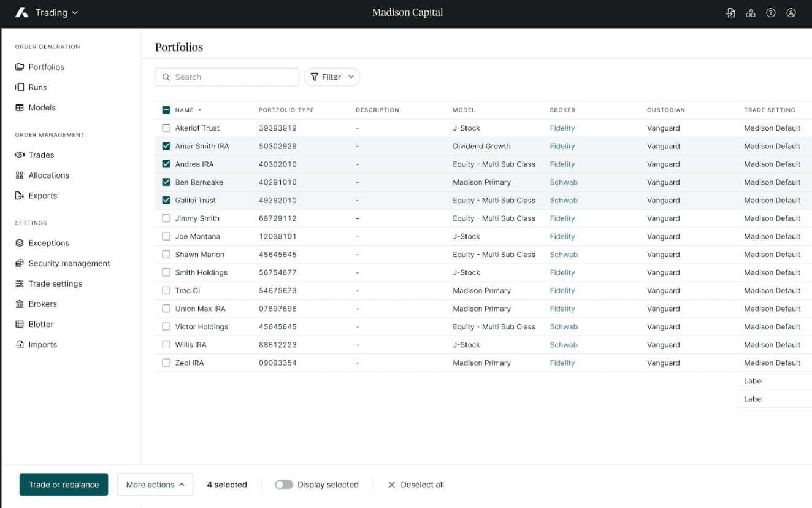Click the Trade or rebalance button
The image size is (812, 508).
pos(64,485)
